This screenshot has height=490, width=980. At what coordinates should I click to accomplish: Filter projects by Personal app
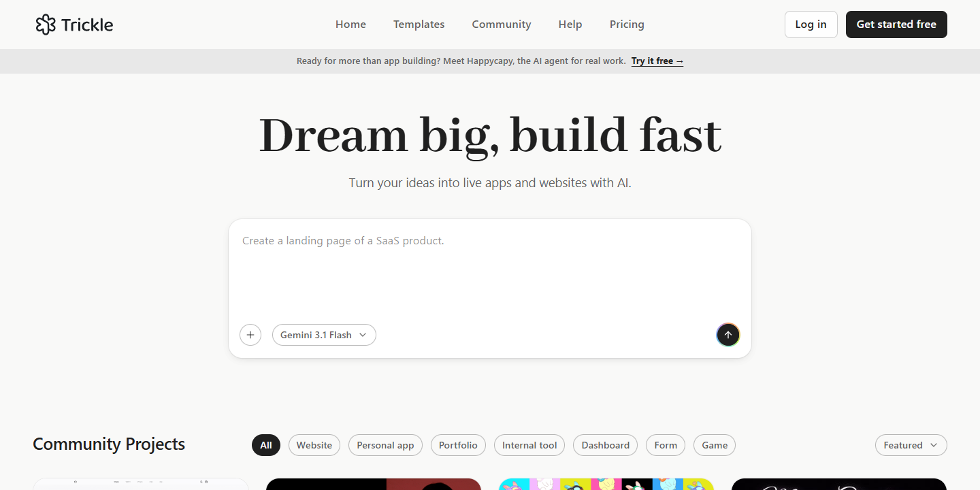pos(385,445)
